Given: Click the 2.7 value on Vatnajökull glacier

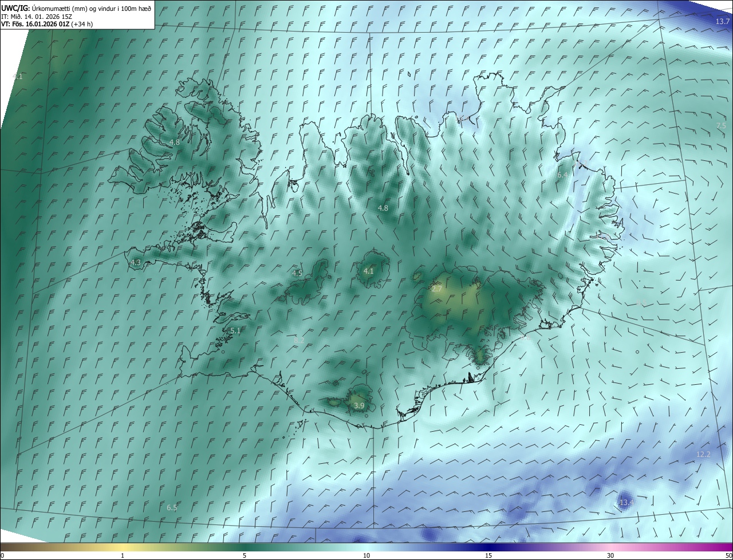Looking at the screenshot, I should pyautogui.click(x=436, y=289).
